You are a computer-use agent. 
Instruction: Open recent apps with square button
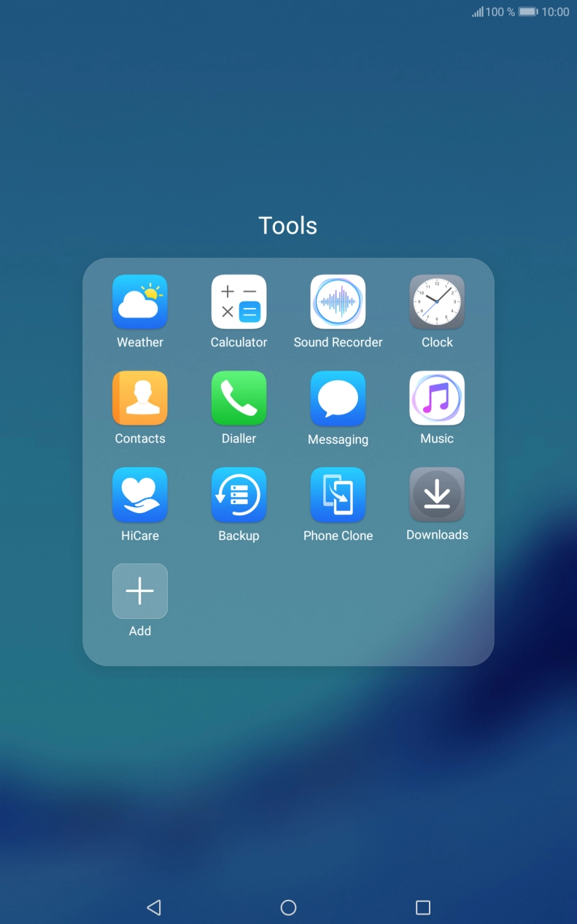(422, 907)
